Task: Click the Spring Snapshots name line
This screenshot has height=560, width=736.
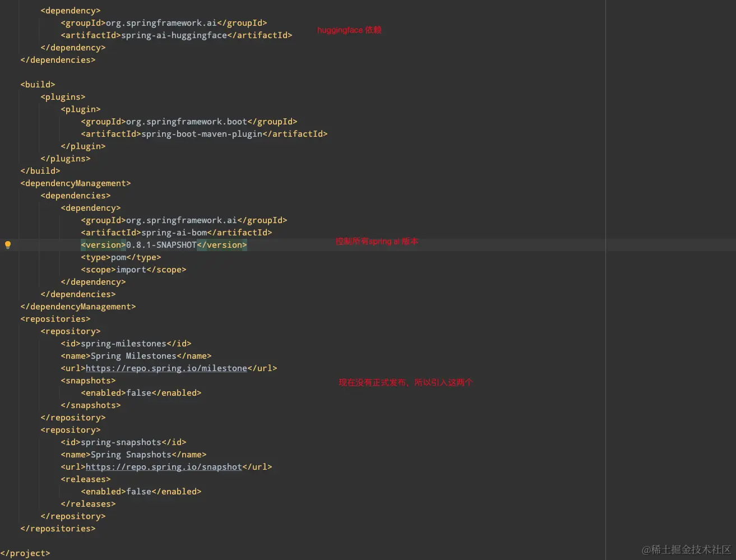Action: click(x=133, y=455)
